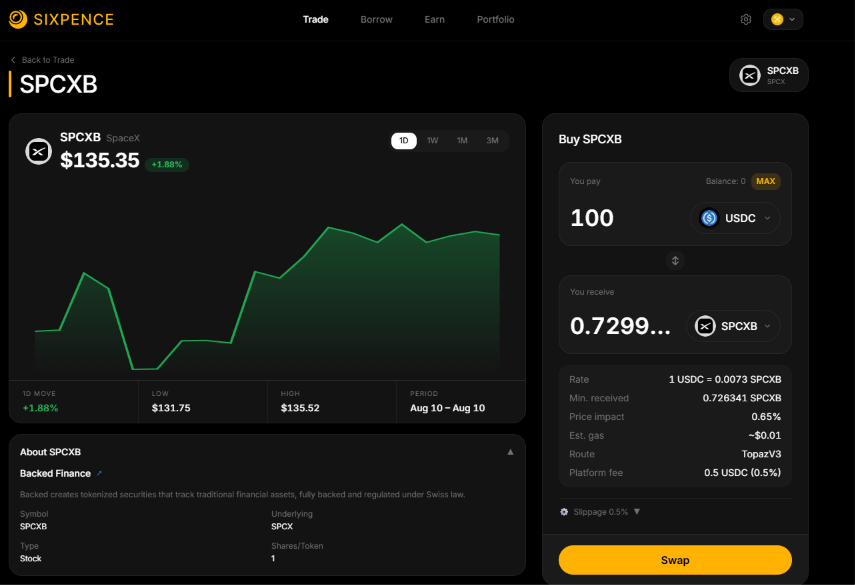Click the MAX balance button
855x585 pixels.
tap(766, 181)
